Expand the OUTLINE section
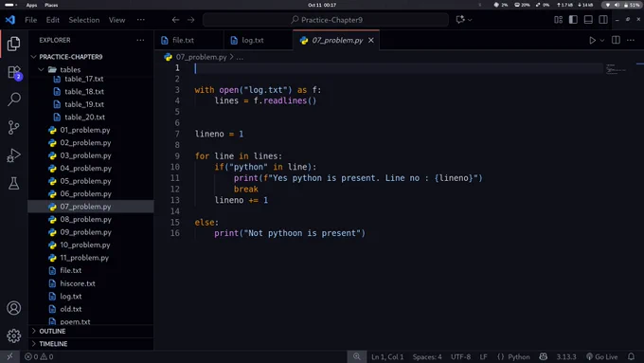Image resolution: width=644 pixels, height=363 pixels. [x=52, y=331]
